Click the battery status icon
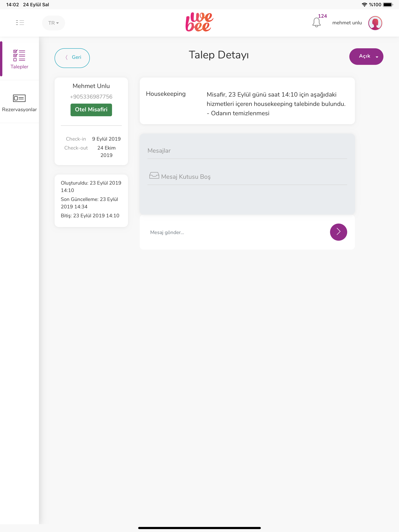Image resolution: width=399 pixels, height=532 pixels. [388, 4]
